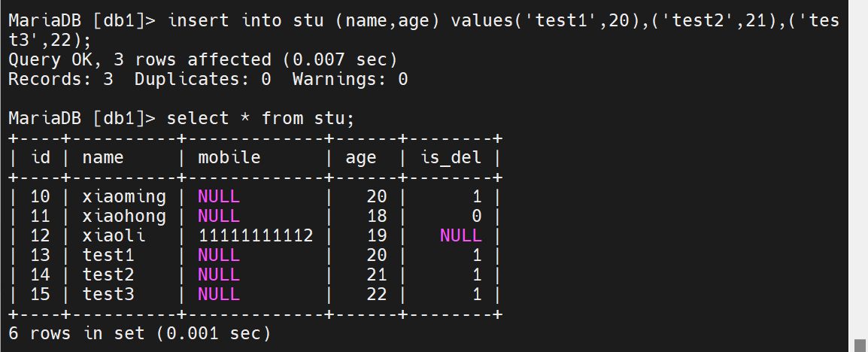Click the 'id' column header

[x=41, y=157]
